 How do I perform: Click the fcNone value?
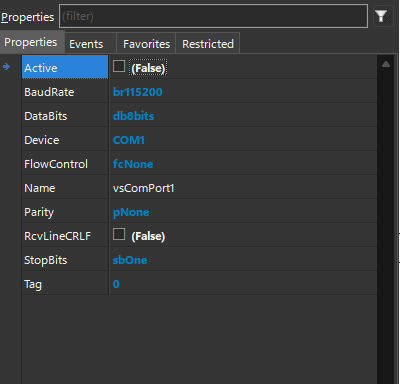click(133, 164)
